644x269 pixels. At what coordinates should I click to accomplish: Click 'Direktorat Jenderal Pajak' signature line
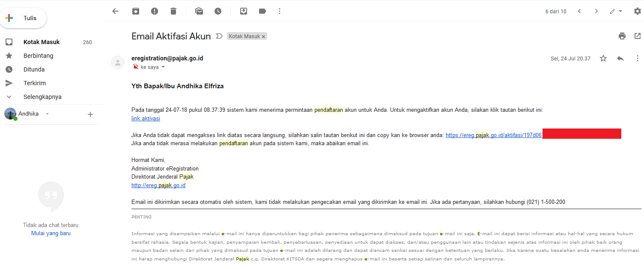click(163, 177)
